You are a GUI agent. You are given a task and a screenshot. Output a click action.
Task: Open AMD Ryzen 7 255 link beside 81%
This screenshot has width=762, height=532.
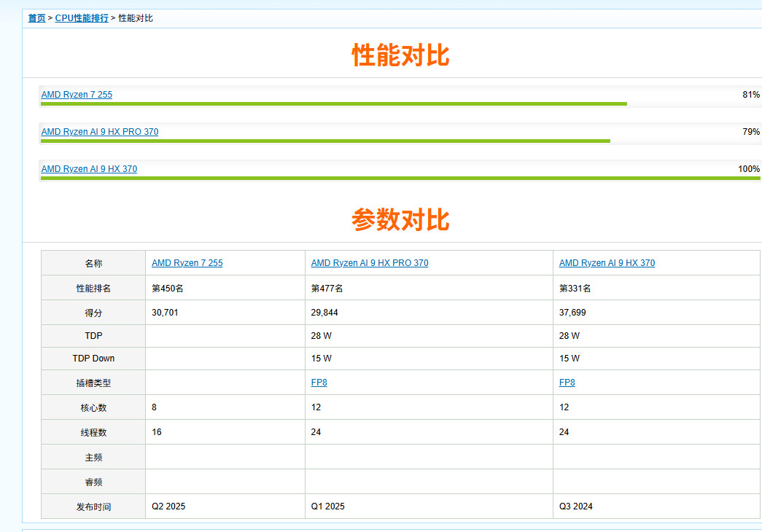[77, 94]
